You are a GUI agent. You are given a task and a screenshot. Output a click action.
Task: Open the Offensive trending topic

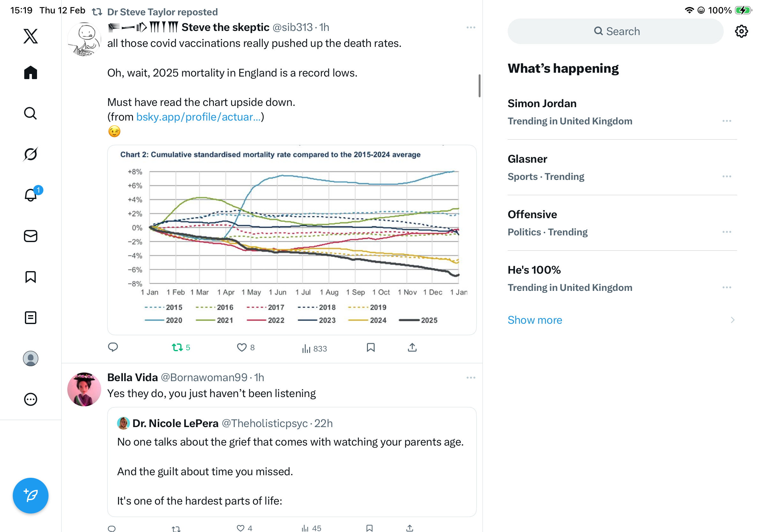coord(532,214)
